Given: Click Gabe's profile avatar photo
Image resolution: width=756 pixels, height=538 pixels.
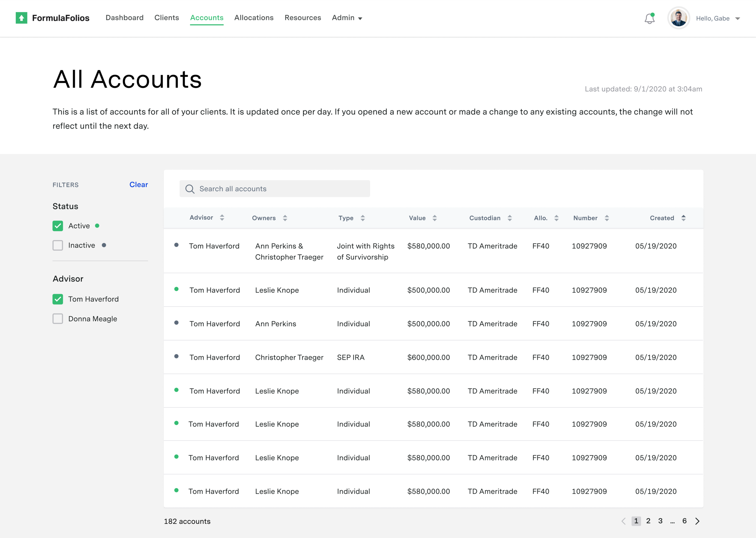Looking at the screenshot, I should coord(679,18).
